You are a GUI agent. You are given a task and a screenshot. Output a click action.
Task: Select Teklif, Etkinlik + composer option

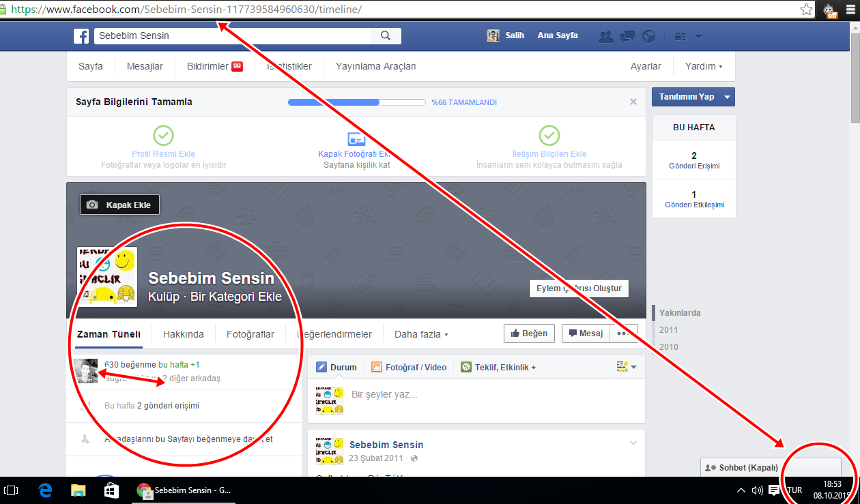498,367
